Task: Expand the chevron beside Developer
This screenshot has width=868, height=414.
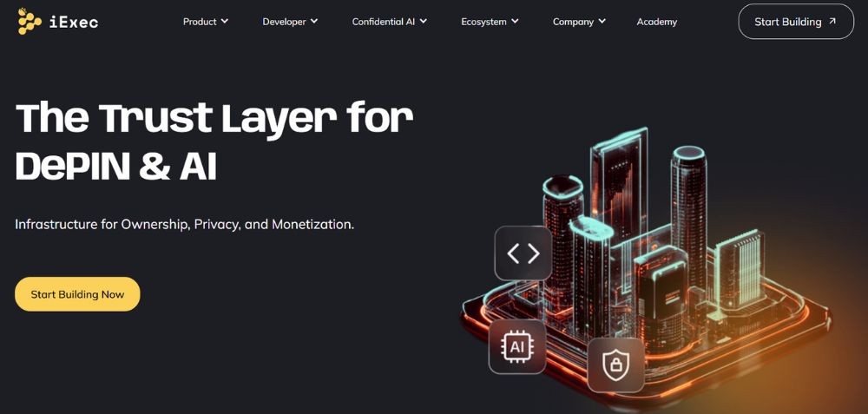Action: coord(314,21)
